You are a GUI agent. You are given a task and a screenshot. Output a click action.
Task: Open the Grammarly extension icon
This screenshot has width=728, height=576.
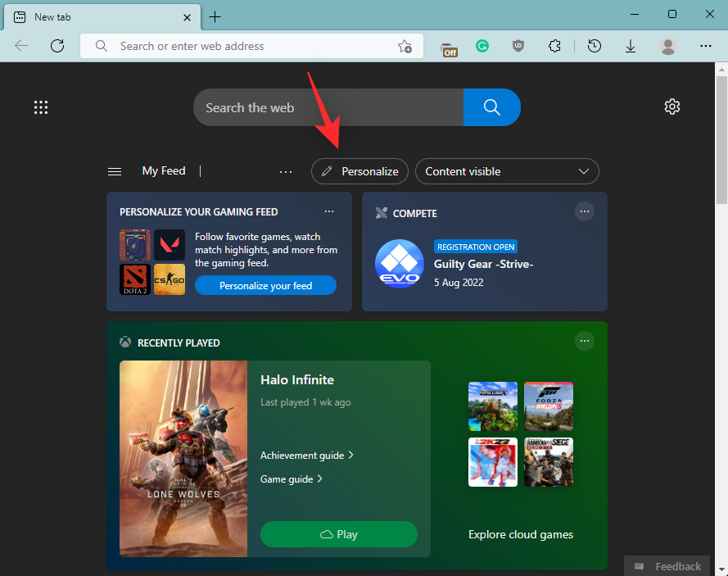(x=482, y=46)
